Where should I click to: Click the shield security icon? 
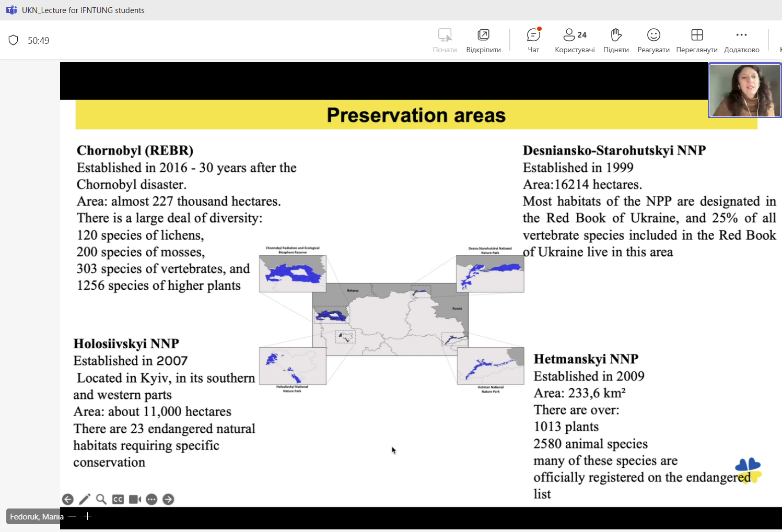tap(14, 40)
